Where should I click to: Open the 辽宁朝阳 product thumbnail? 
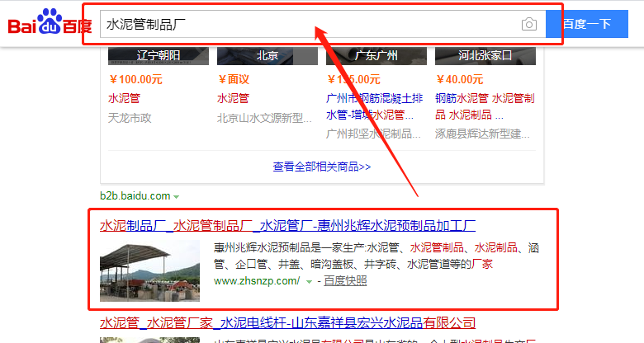[x=157, y=56]
